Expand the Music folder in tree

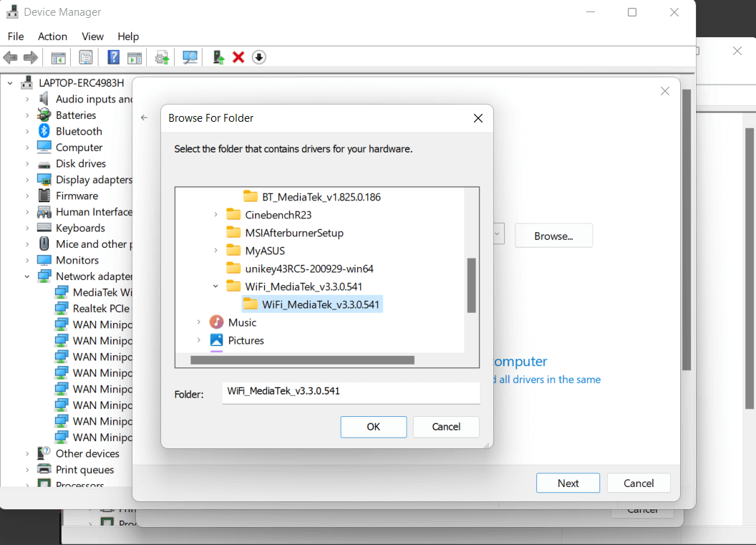[199, 323]
